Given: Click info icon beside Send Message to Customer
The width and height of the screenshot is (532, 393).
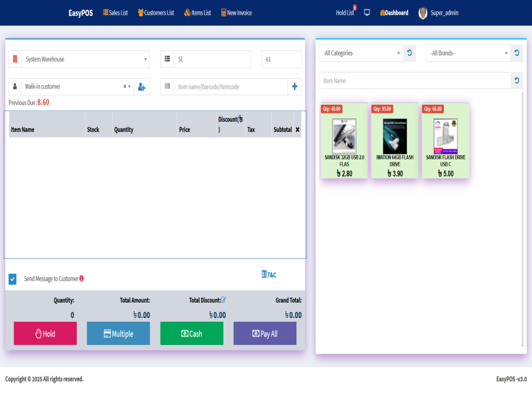Looking at the screenshot, I should pos(82,278).
